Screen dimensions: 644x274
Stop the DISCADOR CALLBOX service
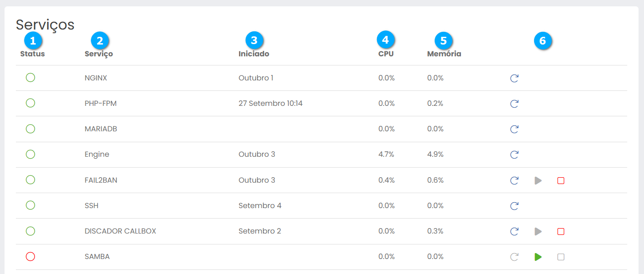561,231
